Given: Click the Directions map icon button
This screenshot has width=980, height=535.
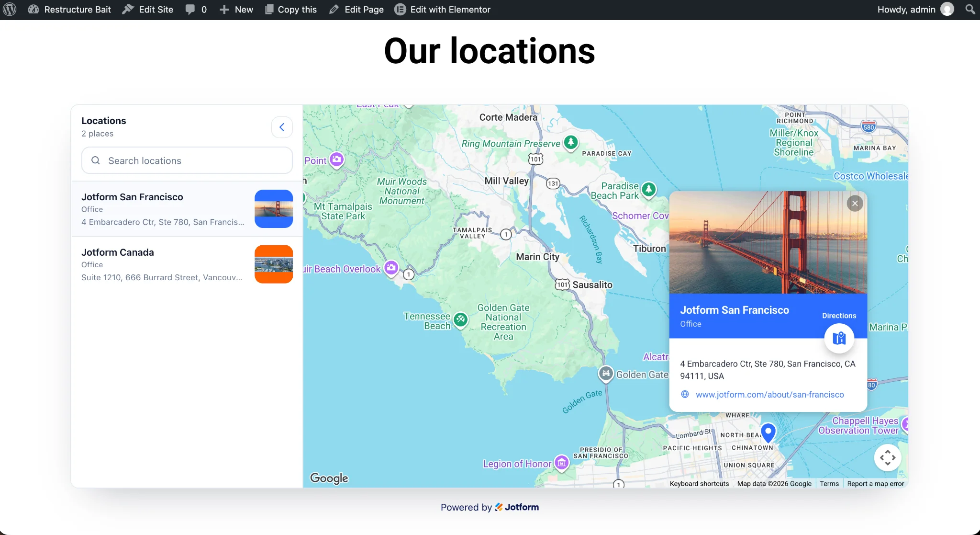Looking at the screenshot, I should [x=839, y=339].
